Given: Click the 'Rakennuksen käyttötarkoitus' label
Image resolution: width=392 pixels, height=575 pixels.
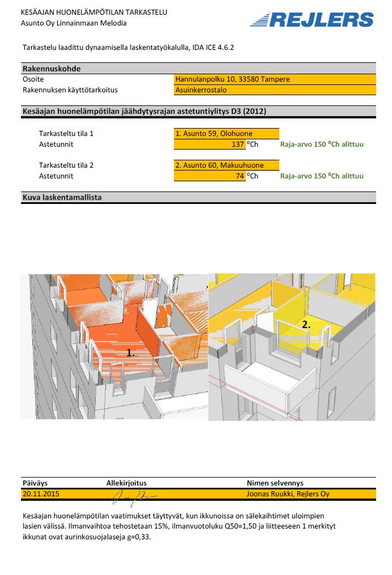Looking at the screenshot, I should click(x=70, y=90).
